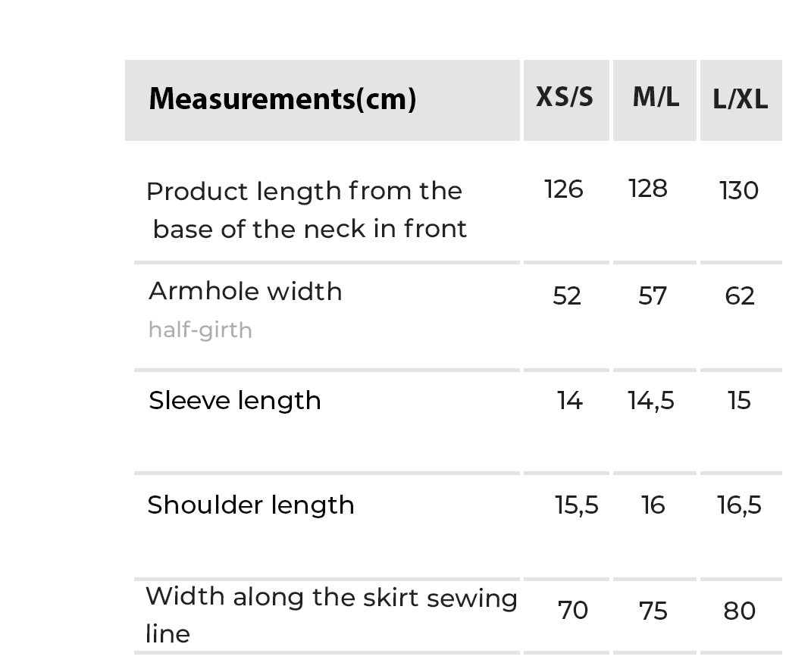Click sleeve length value 14,5 for M/L

point(651,401)
